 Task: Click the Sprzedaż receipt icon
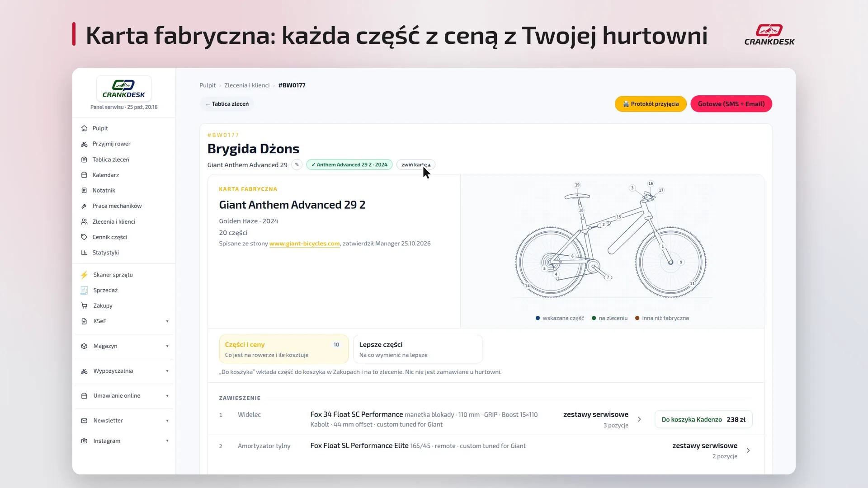point(84,290)
